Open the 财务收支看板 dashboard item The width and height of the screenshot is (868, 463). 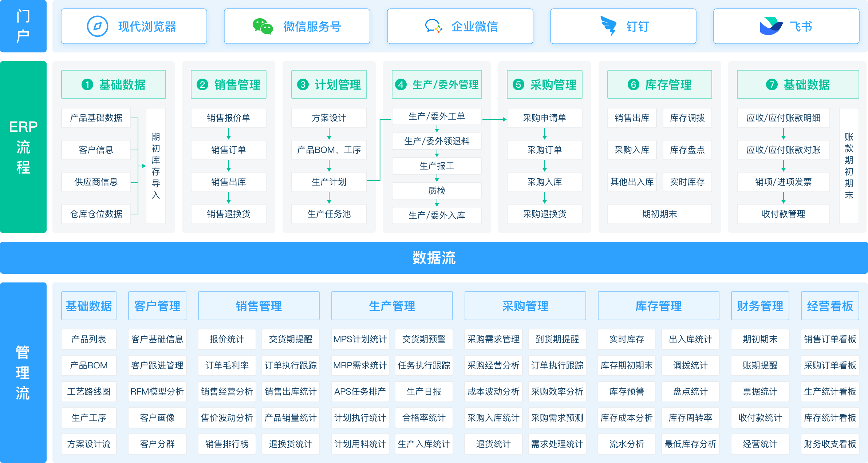tap(829, 444)
